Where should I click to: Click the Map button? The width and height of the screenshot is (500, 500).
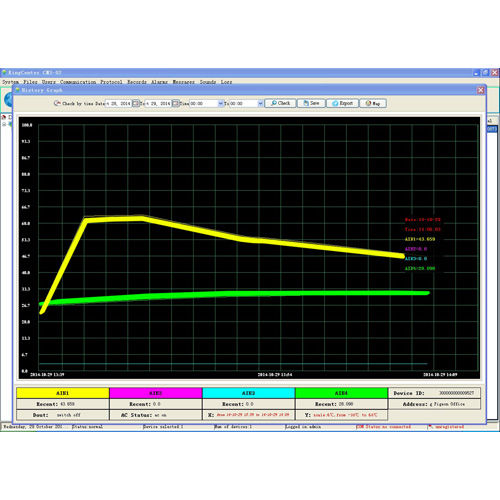pyautogui.click(x=373, y=103)
